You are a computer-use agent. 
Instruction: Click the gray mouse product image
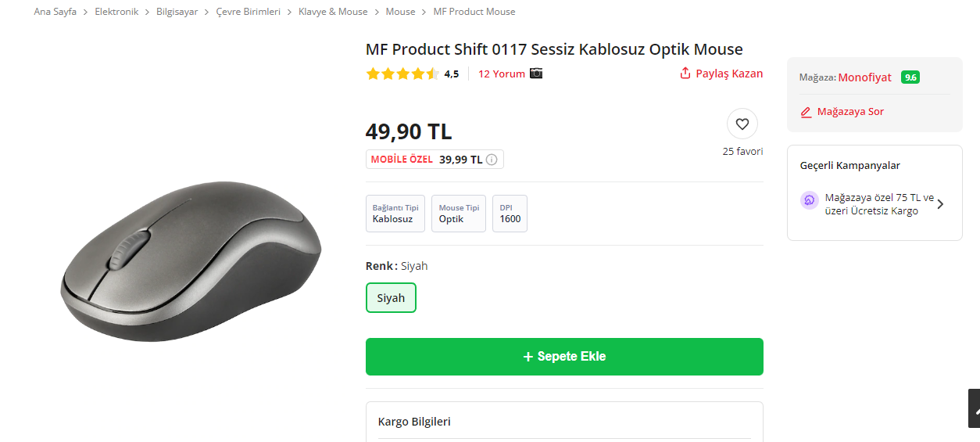pyautogui.click(x=191, y=261)
